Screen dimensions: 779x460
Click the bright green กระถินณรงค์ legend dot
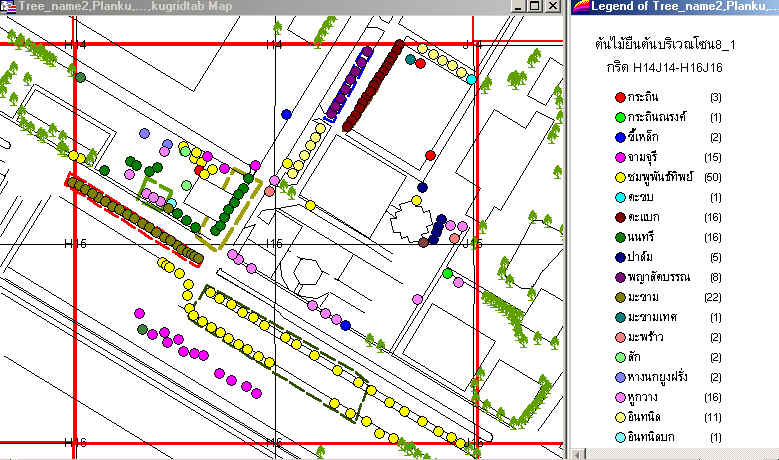pos(621,118)
